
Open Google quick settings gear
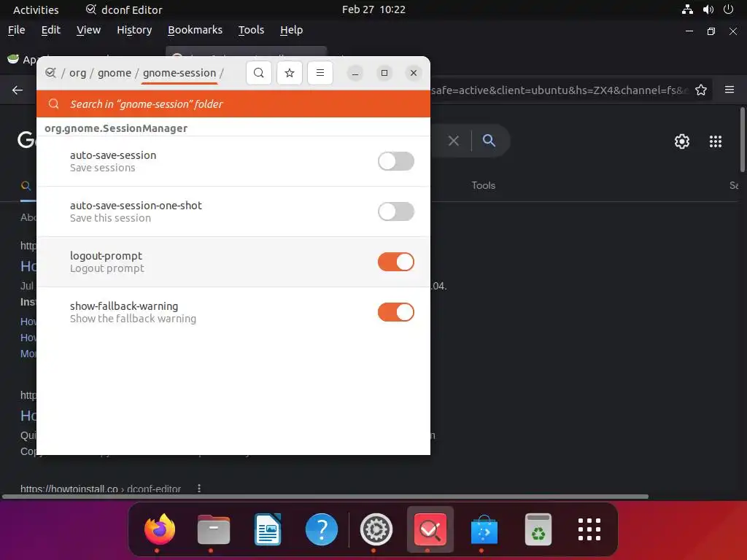click(x=682, y=141)
